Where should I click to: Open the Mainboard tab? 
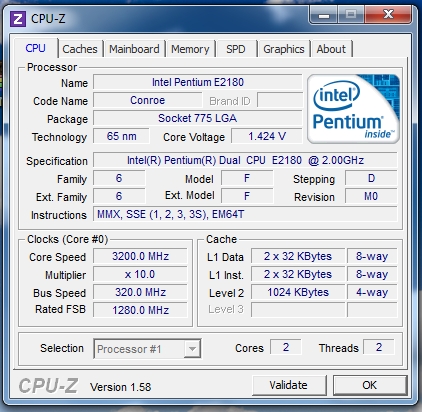(x=134, y=49)
